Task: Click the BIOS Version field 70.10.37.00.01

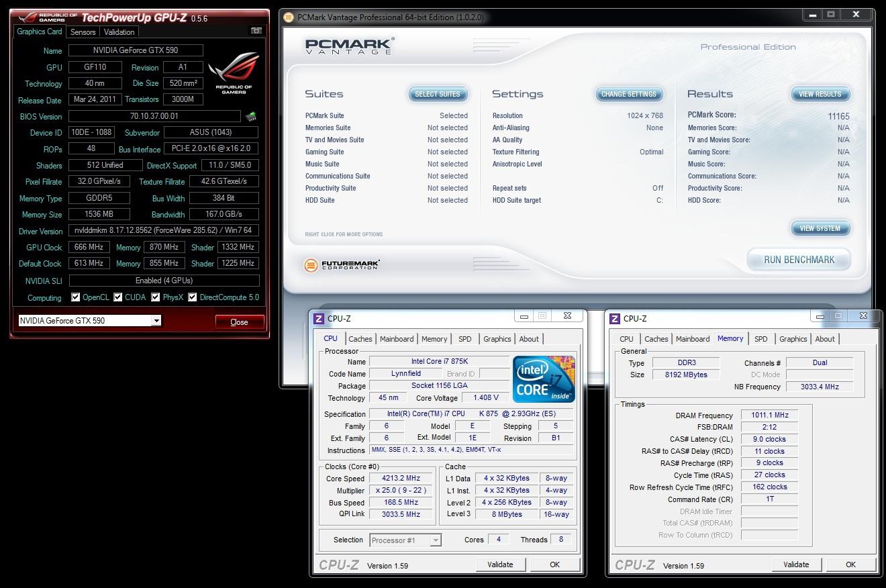Action: 154,116
